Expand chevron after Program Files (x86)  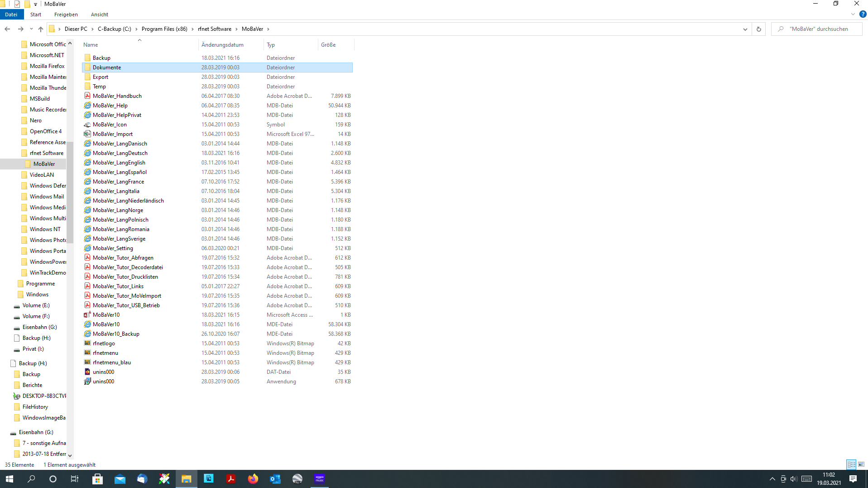tap(192, 29)
